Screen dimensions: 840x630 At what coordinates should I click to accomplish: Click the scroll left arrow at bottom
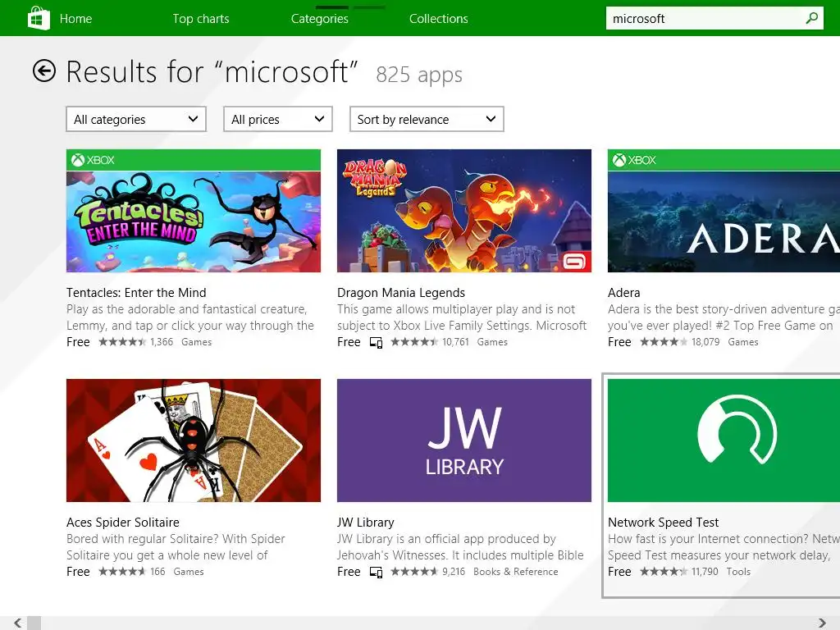click(18, 623)
